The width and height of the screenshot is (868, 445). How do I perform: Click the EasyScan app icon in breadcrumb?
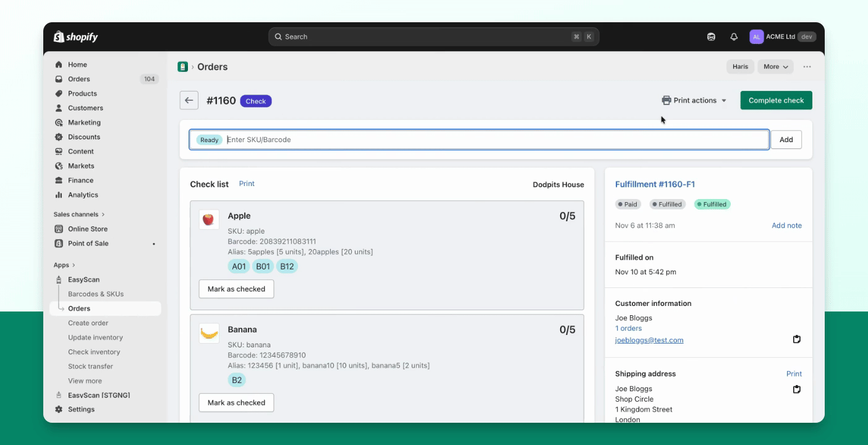click(182, 67)
